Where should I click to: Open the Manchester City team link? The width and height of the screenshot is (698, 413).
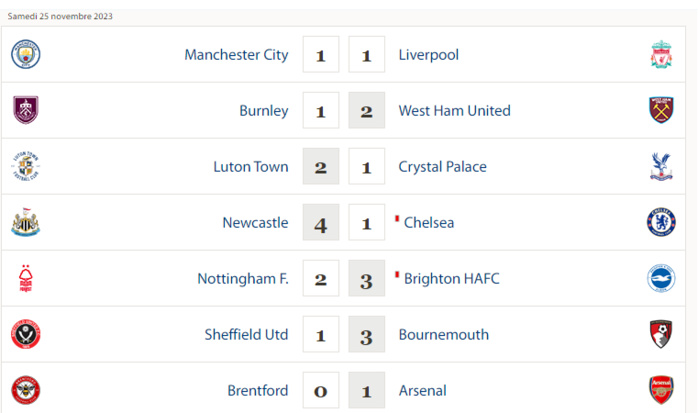point(236,55)
